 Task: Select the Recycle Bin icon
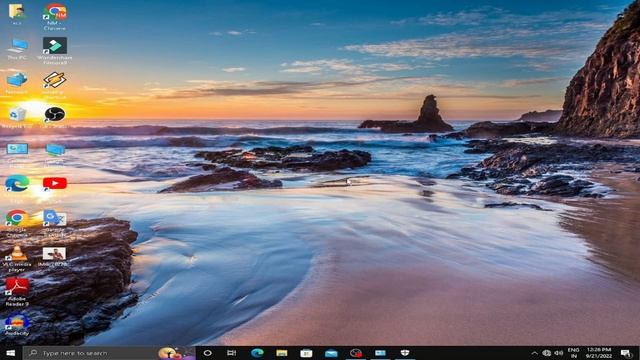pos(17,118)
